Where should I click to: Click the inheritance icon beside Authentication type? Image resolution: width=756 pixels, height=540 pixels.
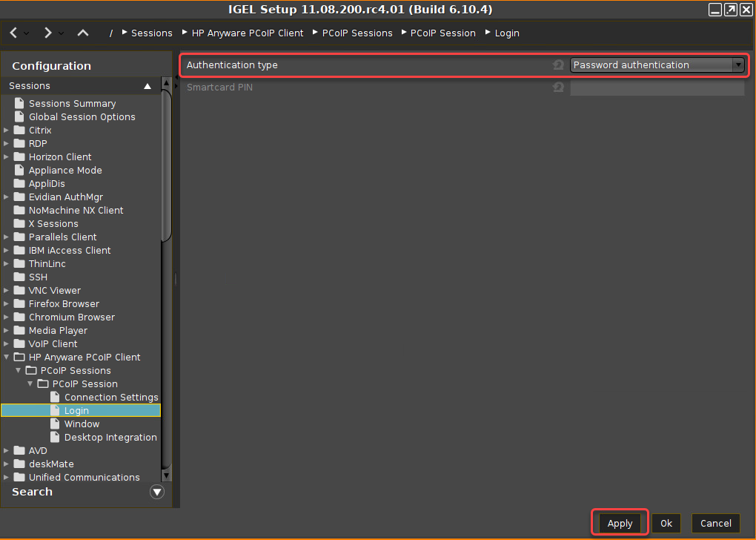pyautogui.click(x=558, y=65)
